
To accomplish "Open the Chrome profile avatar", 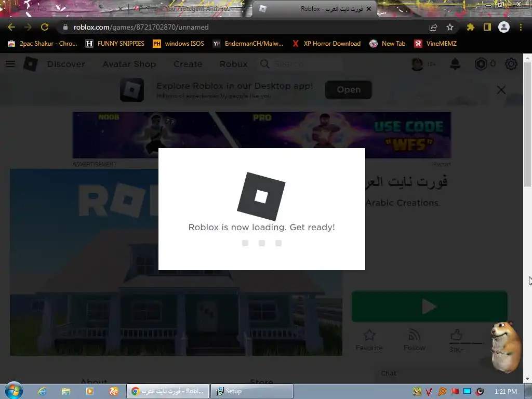I will coord(504,27).
